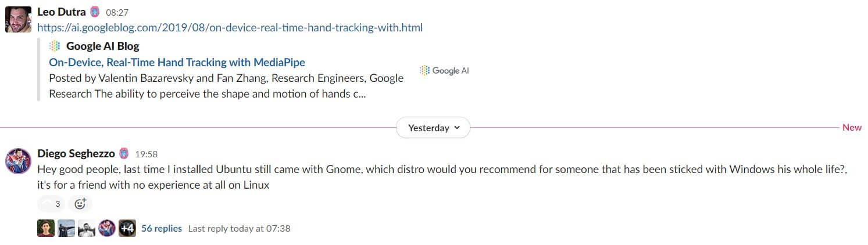Click Diego Seghezzo's profile avatar
This screenshot has height=245, width=868.
[18, 161]
